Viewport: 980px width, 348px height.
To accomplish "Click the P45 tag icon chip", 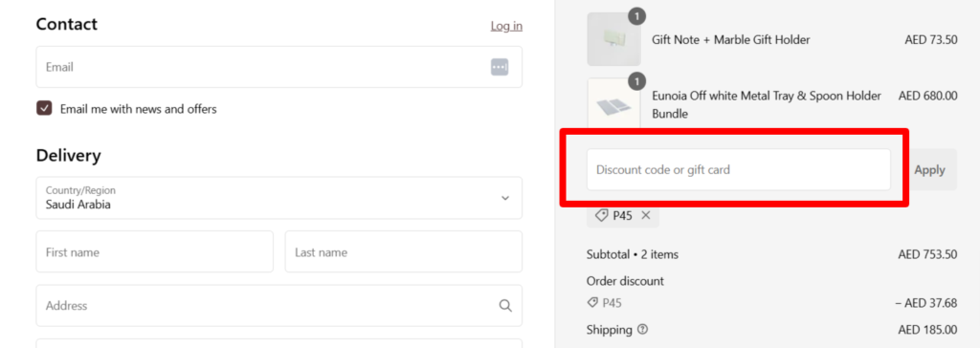I will [x=622, y=215].
